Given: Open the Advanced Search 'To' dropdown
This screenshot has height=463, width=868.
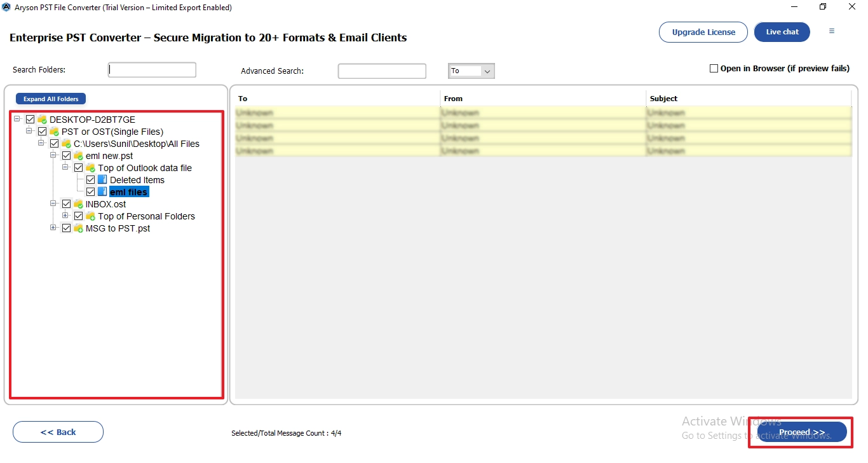Looking at the screenshot, I should pyautogui.click(x=471, y=71).
